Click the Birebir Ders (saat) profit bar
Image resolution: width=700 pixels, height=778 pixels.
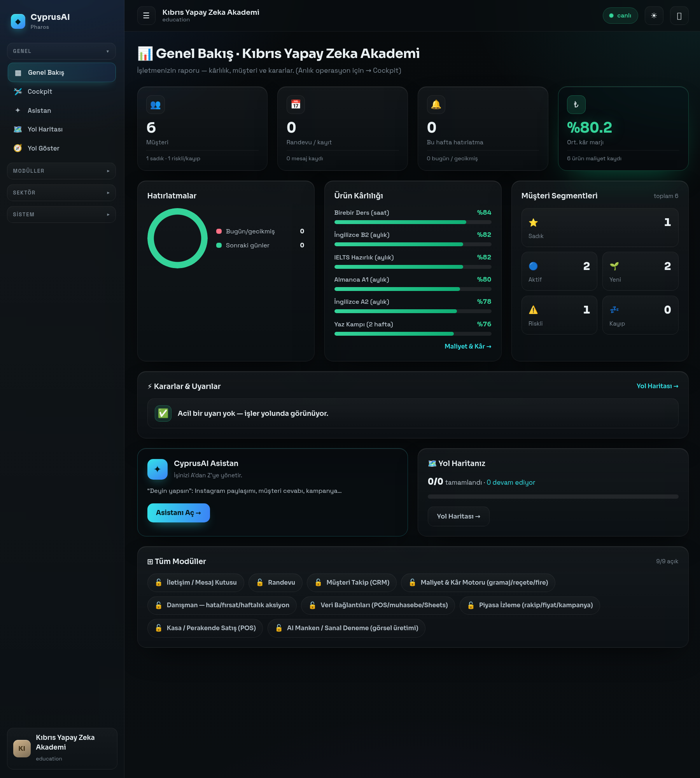413,222
